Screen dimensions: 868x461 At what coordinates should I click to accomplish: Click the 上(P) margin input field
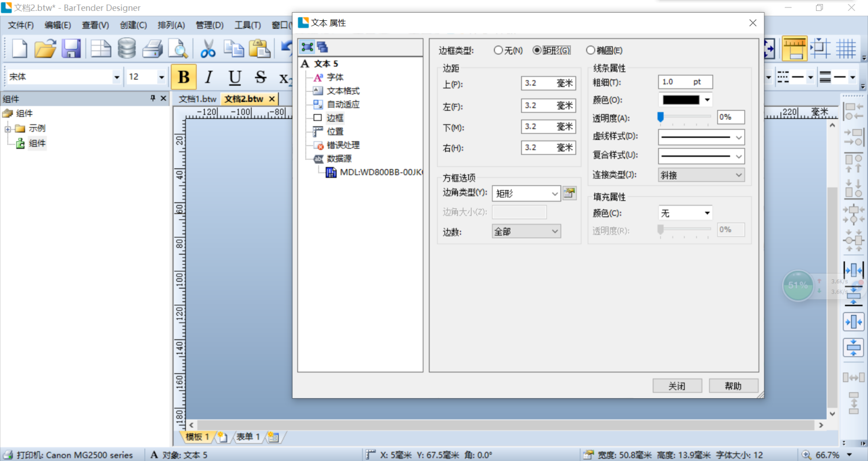(x=548, y=83)
